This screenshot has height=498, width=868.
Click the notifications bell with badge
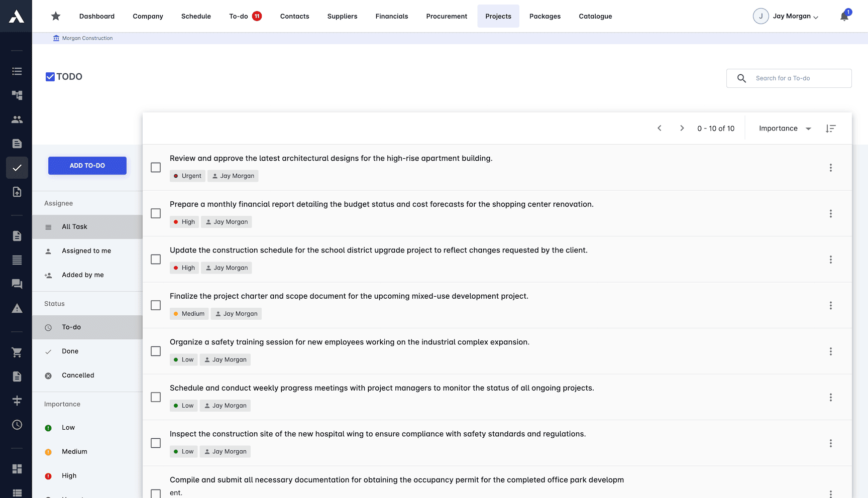pyautogui.click(x=844, y=16)
